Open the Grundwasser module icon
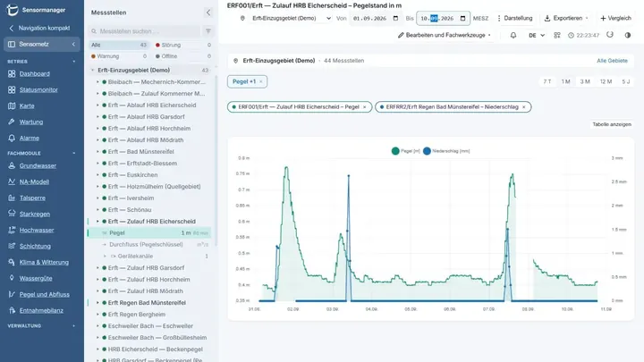The width and height of the screenshot is (644, 362). coord(12,166)
